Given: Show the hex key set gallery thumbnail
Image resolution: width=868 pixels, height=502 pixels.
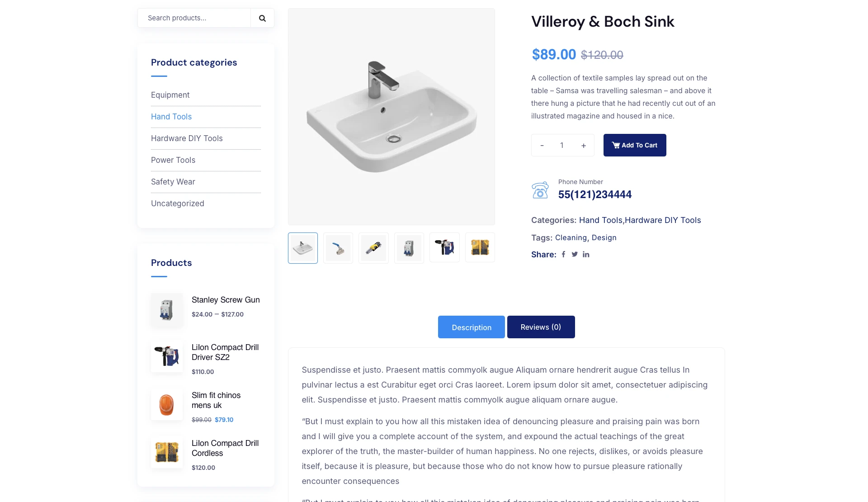Looking at the screenshot, I should tap(373, 248).
